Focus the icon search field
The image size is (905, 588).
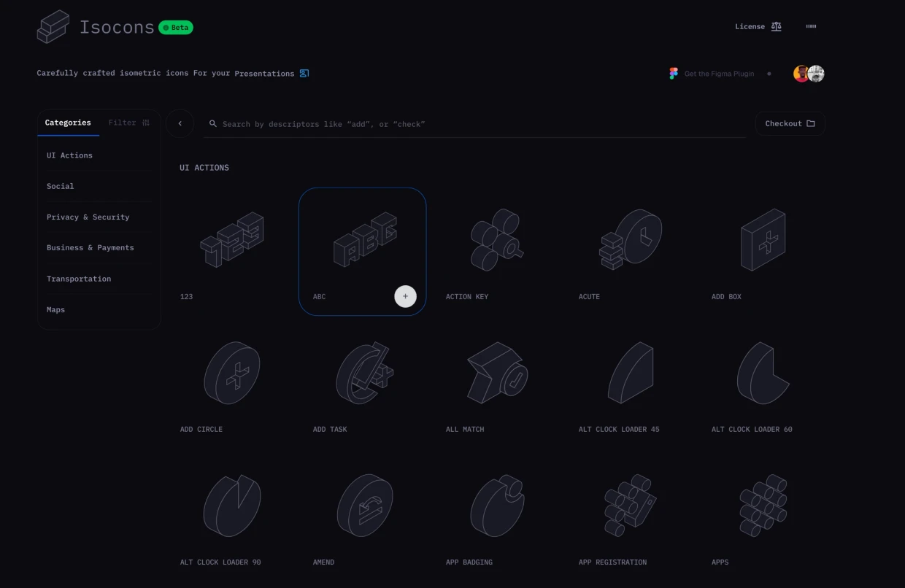(x=475, y=124)
